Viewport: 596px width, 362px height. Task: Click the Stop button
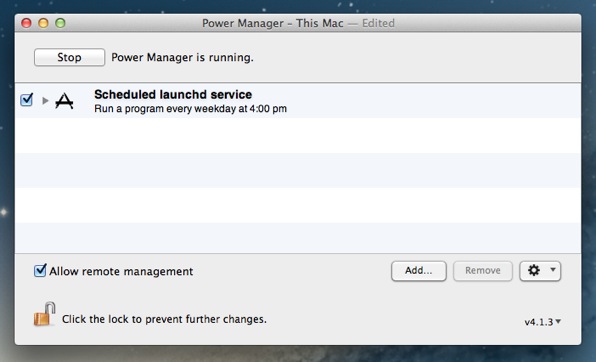coord(69,57)
